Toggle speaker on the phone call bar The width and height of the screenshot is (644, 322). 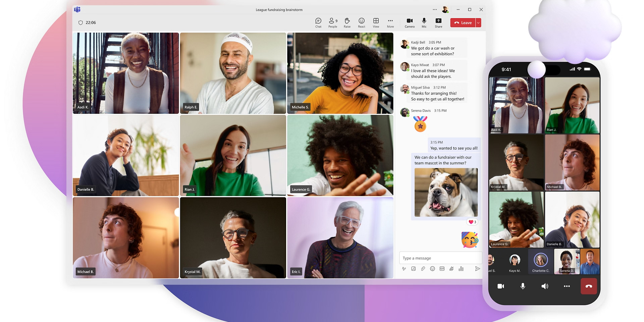click(545, 286)
